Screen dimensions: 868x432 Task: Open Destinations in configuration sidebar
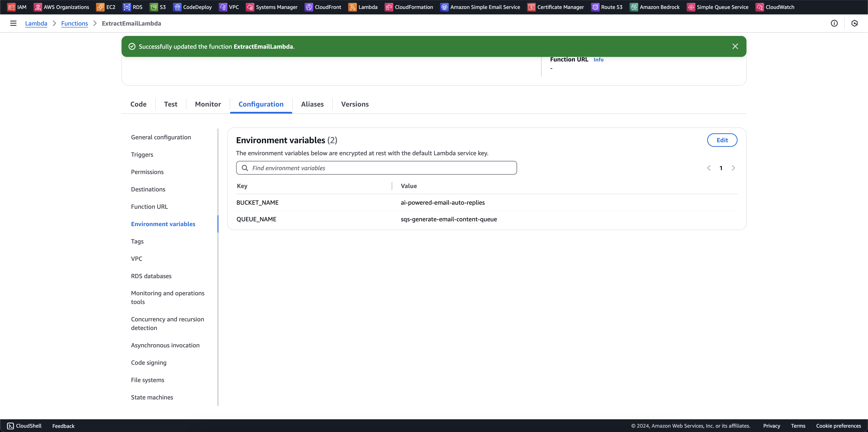coord(148,189)
